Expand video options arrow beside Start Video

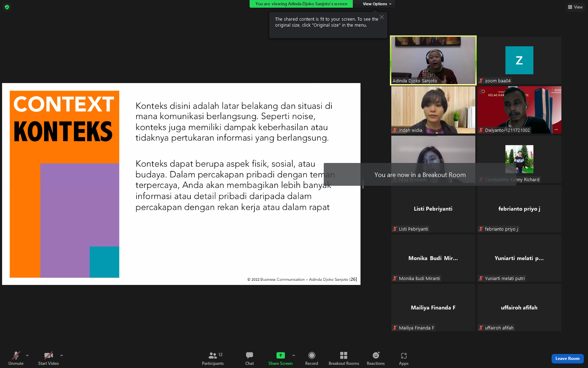(x=62, y=355)
